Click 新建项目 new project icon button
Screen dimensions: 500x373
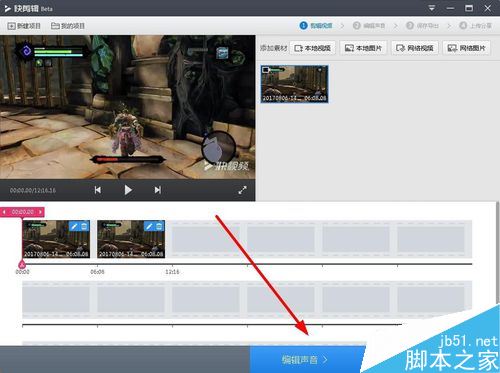click(24, 26)
